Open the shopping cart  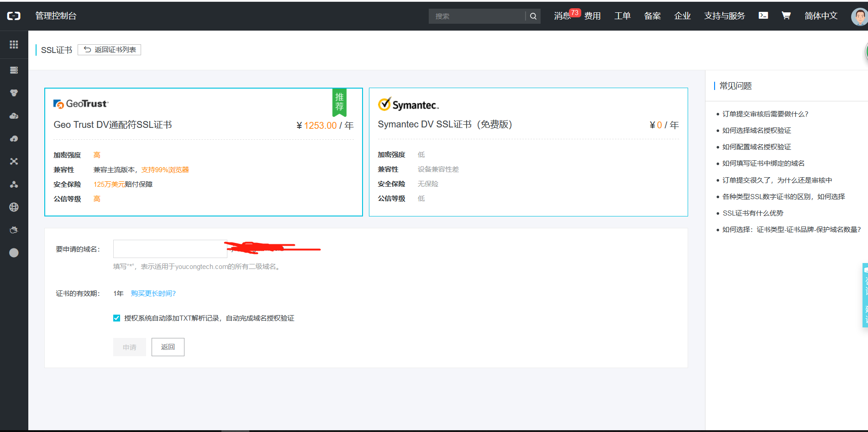coord(786,16)
